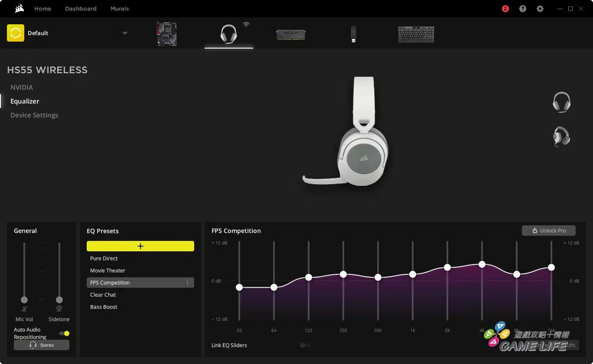Viewport: 593px width, 364px height.
Task: Open the help question mark icon
Action: pos(522,9)
